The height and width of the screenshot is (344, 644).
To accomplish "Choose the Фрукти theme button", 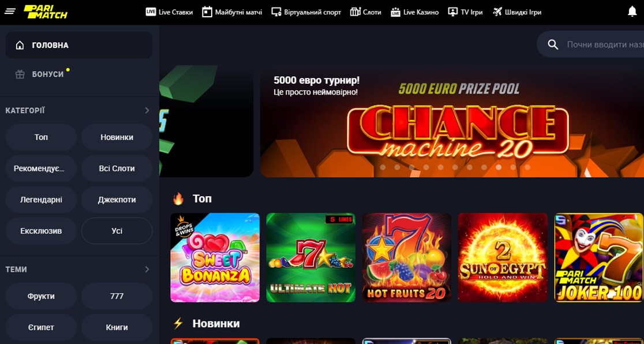I will point(41,296).
